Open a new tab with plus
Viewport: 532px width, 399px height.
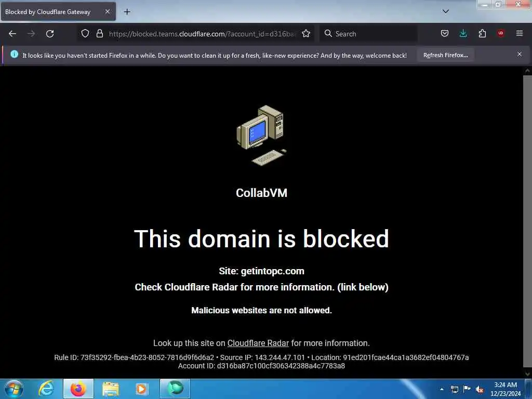pos(127,12)
